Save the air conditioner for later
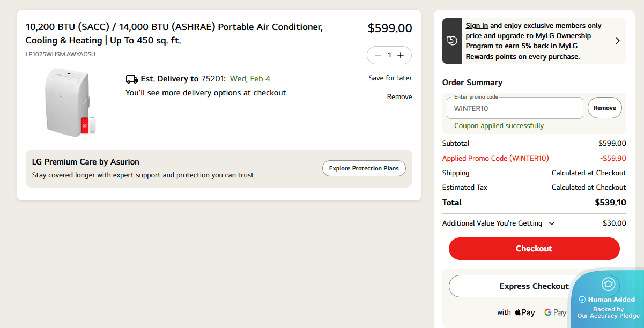 click(x=390, y=78)
